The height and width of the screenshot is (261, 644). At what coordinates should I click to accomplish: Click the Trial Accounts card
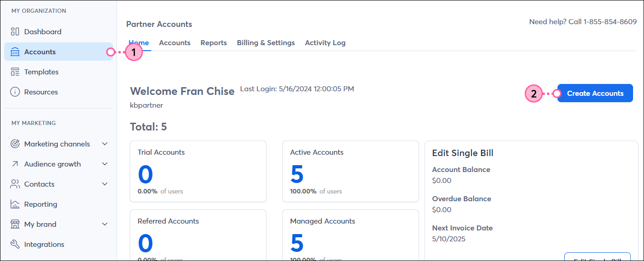198,171
